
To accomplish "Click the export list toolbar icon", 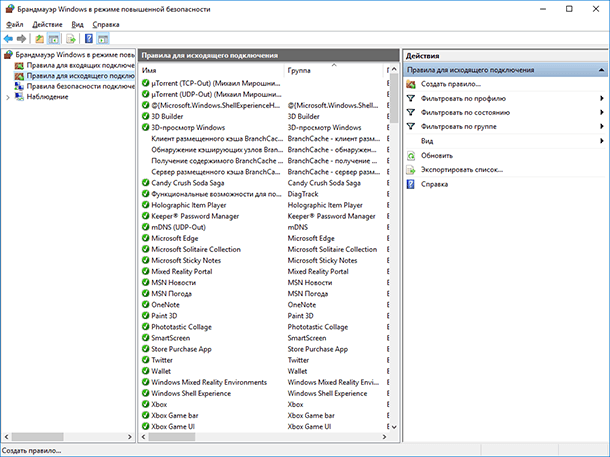I will [71, 39].
